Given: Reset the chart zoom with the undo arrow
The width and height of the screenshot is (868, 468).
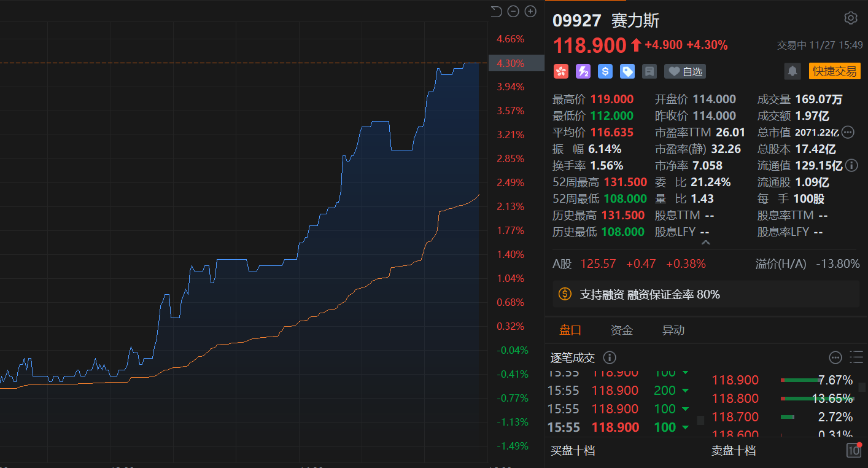Looking at the screenshot, I should pos(497,12).
